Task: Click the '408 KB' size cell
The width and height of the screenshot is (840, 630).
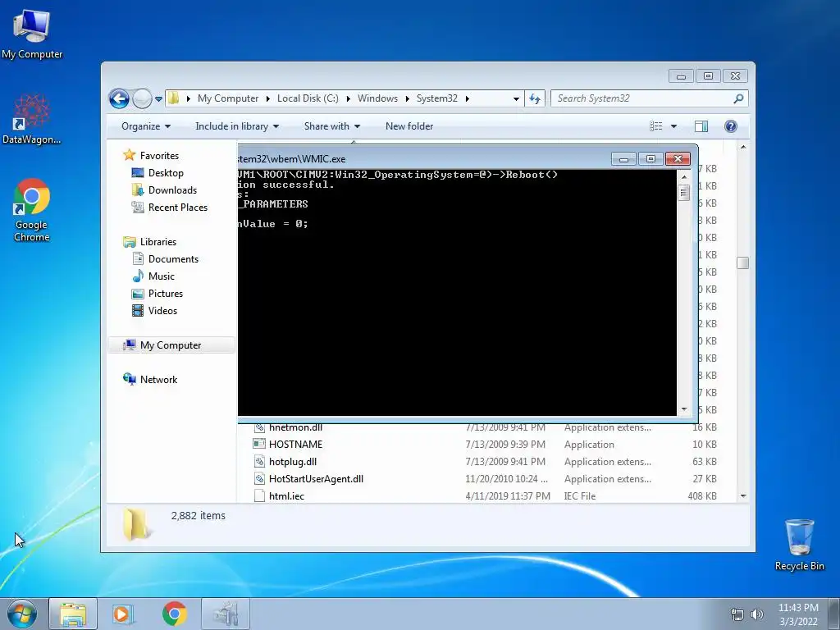Action: 702,496
